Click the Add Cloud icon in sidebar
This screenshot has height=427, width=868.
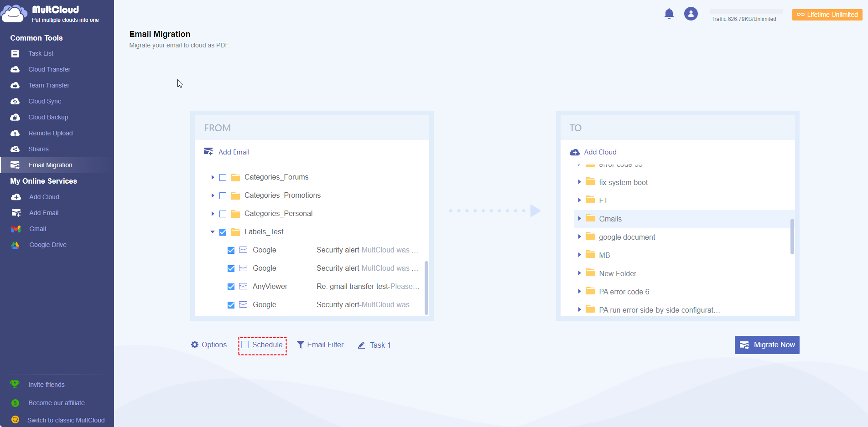16,197
